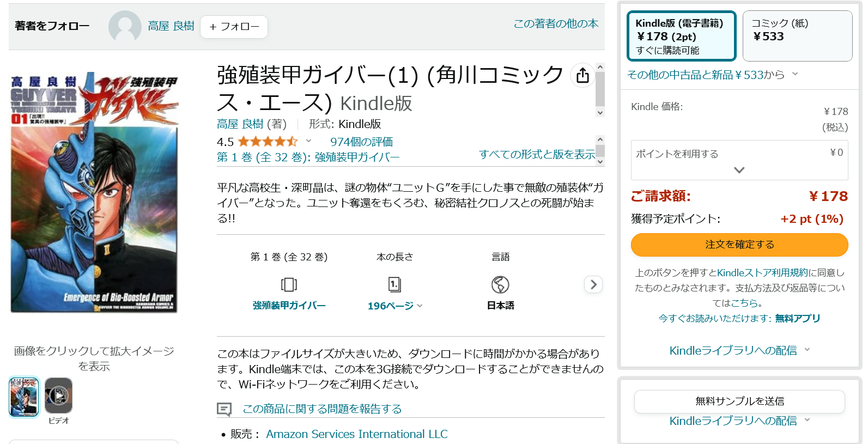The image size is (868, 444).
Task: Click rating-section scrollbar up arrow
Action: 600,139
